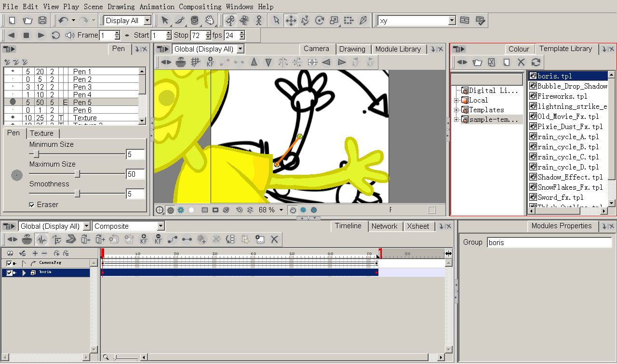Select the Hand grabber tool
The image size is (617, 364).
click(209, 20)
